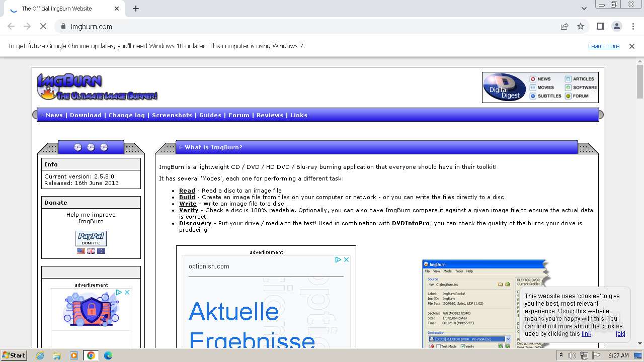
Task: Click the PayPal Donate button
Action: (x=91, y=238)
